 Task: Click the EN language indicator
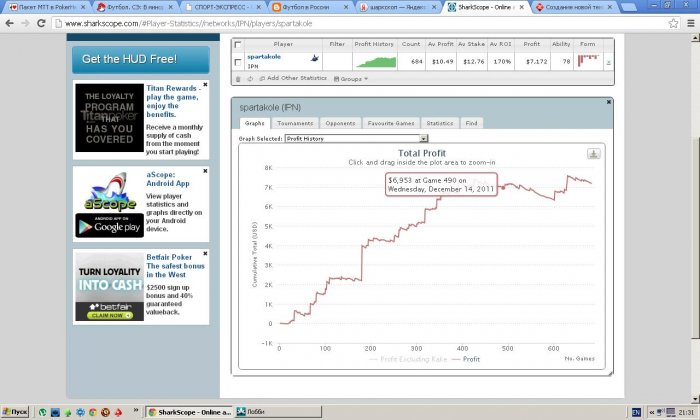click(x=636, y=412)
